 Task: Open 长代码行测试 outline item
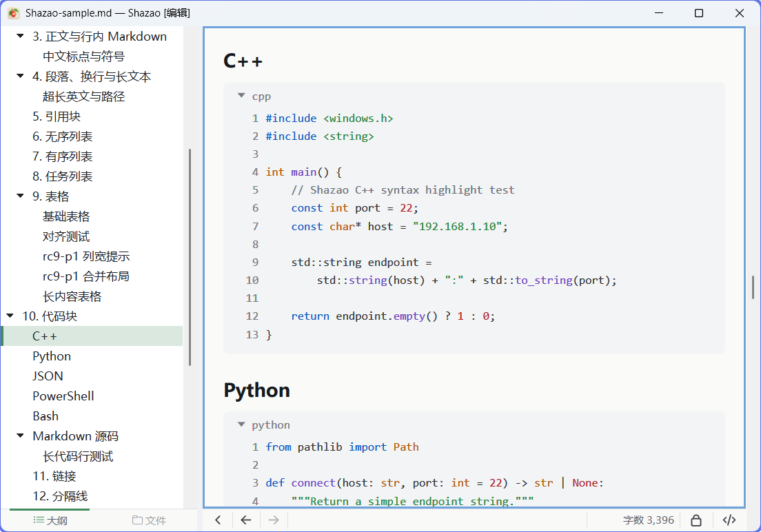pos(78,456)
